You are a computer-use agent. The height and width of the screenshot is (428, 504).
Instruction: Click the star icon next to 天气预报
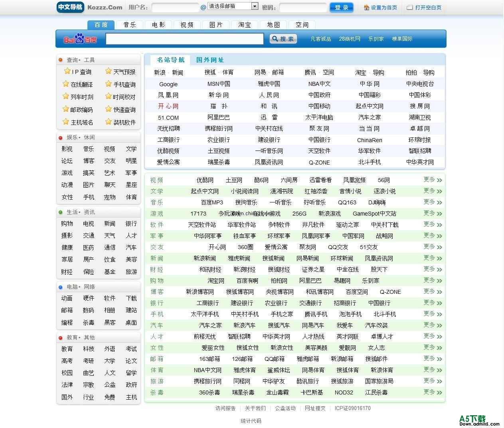[109, 71]
